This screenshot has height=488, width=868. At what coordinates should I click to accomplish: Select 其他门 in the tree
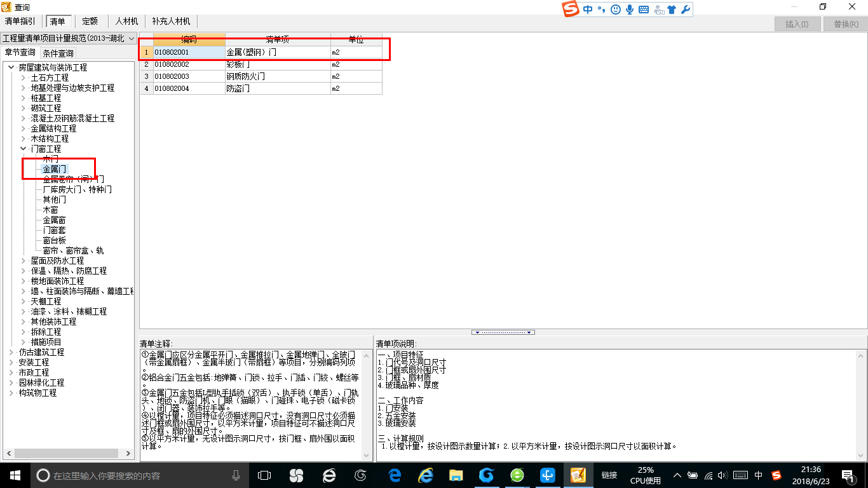coord(55,200)
